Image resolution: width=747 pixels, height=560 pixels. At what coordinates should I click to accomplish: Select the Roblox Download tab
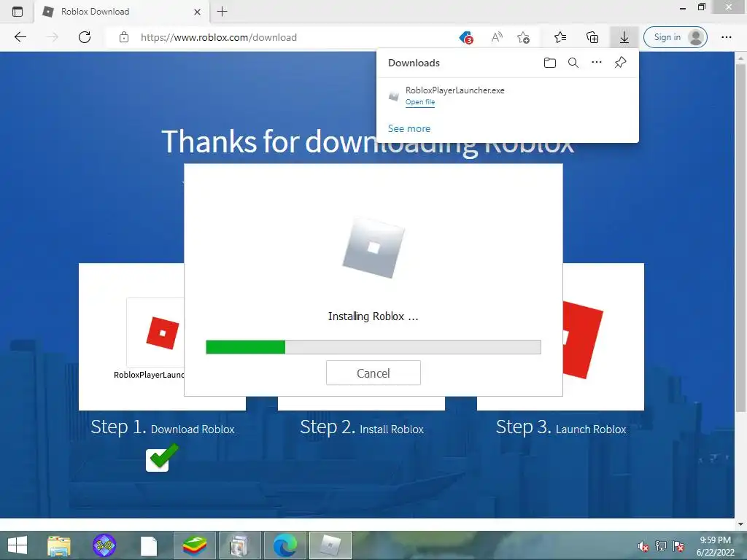pos(123,12)
